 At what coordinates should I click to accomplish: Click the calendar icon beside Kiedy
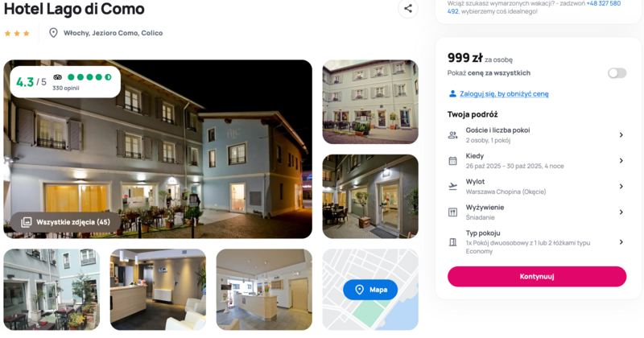tap(452, 161)
